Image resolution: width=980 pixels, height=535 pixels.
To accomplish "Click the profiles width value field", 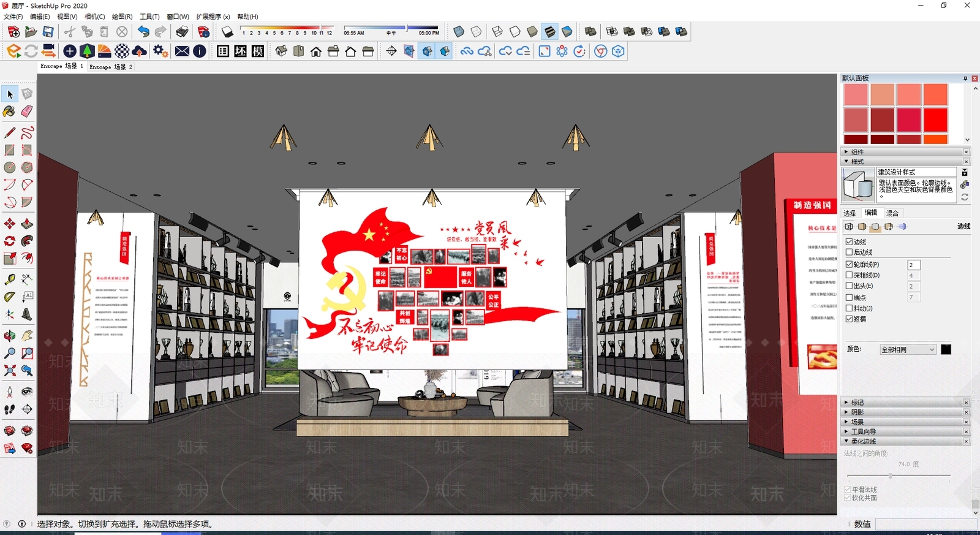I will pos(913,265).
